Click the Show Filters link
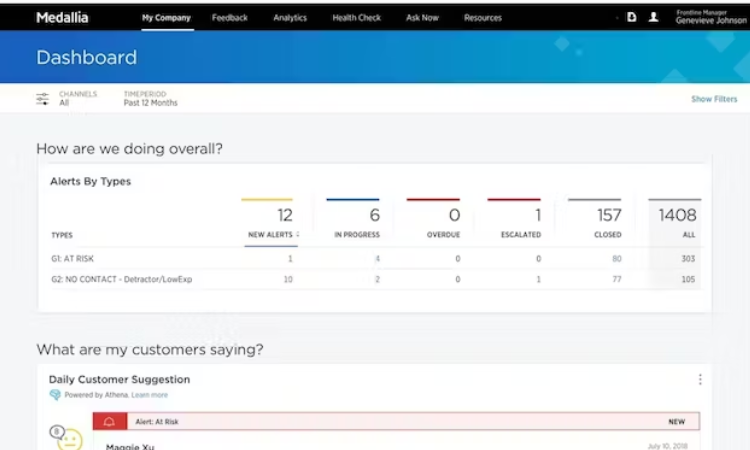 [x=714, y=99]
